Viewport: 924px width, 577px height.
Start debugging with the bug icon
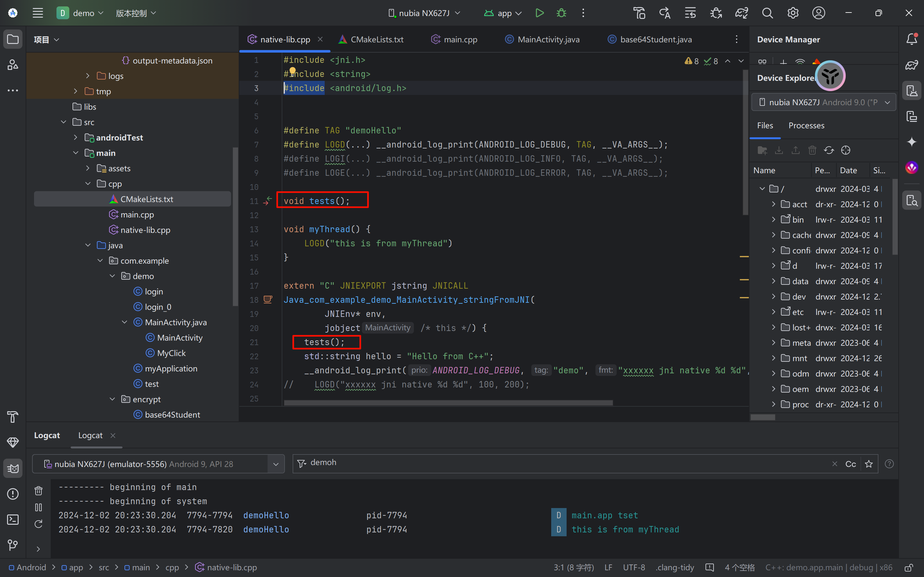[x=561, y=13]
